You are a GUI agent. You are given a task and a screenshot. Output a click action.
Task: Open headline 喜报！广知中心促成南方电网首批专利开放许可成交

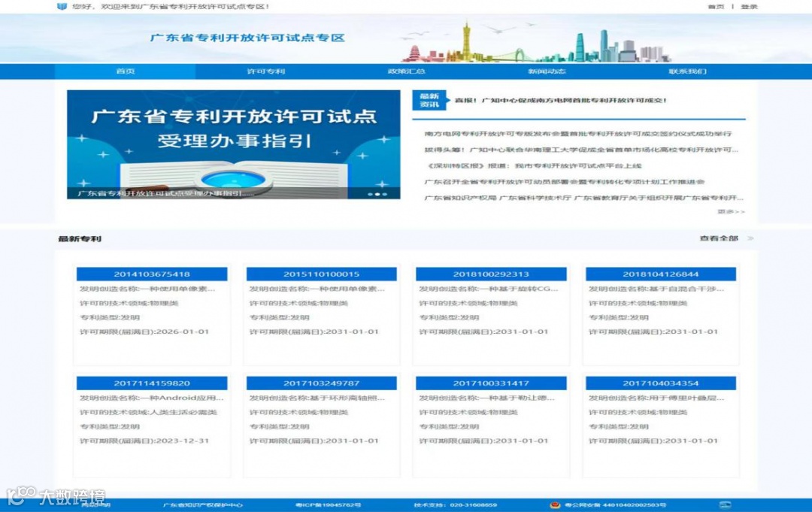click(561, 101)
